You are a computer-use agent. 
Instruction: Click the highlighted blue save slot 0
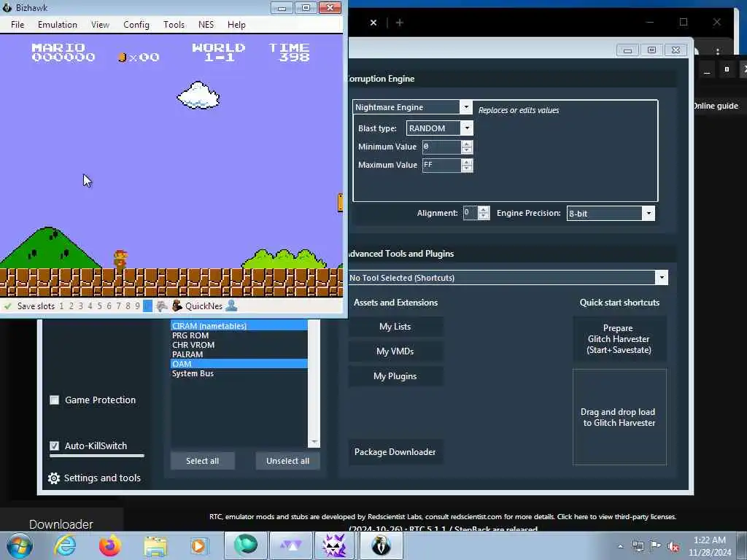click(147, 306)
